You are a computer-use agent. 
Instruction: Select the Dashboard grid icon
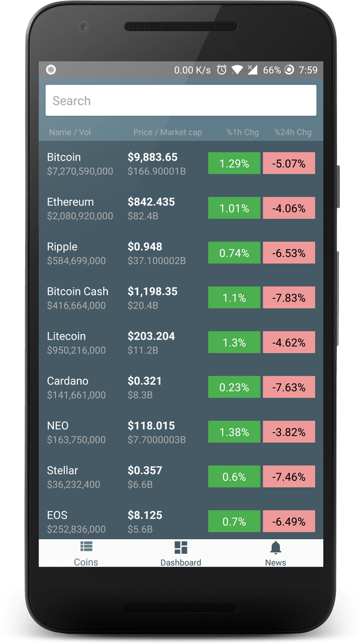181,547
